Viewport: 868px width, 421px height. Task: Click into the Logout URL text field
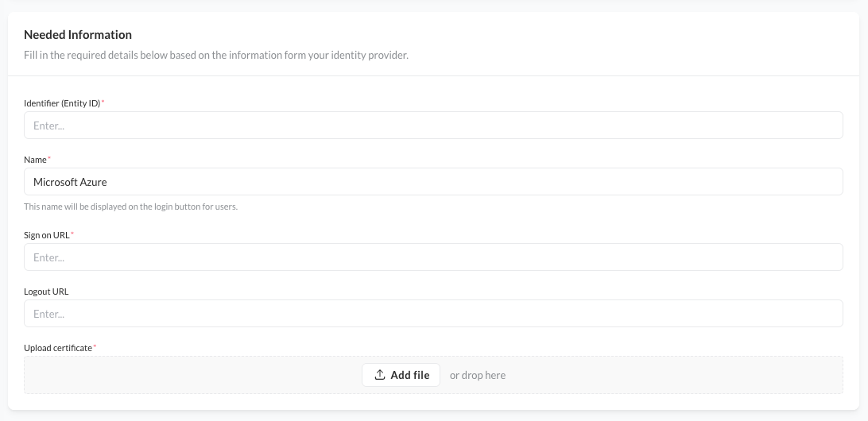(x=433, y=314)
